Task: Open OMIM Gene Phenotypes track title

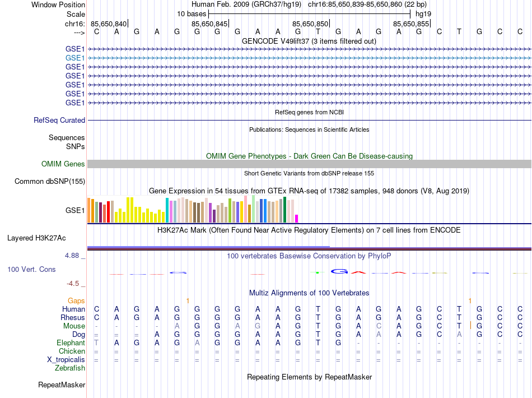Action: pos(309,156)
